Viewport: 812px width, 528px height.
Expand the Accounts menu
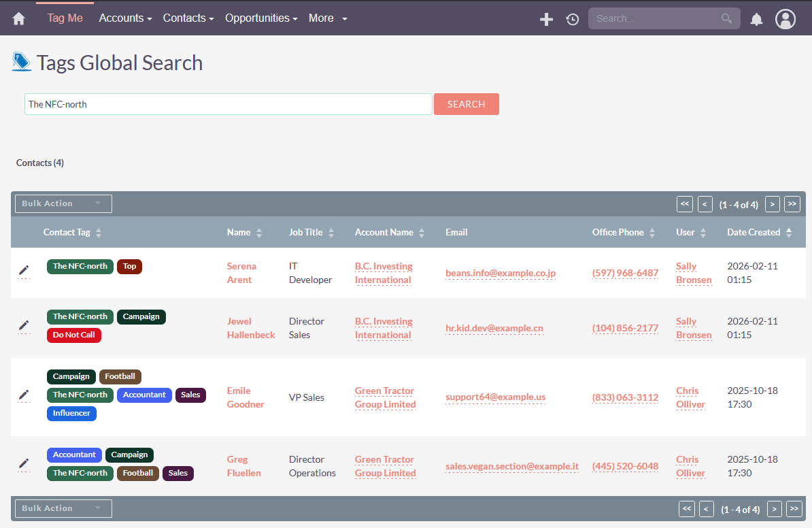[x=125, y=18]
